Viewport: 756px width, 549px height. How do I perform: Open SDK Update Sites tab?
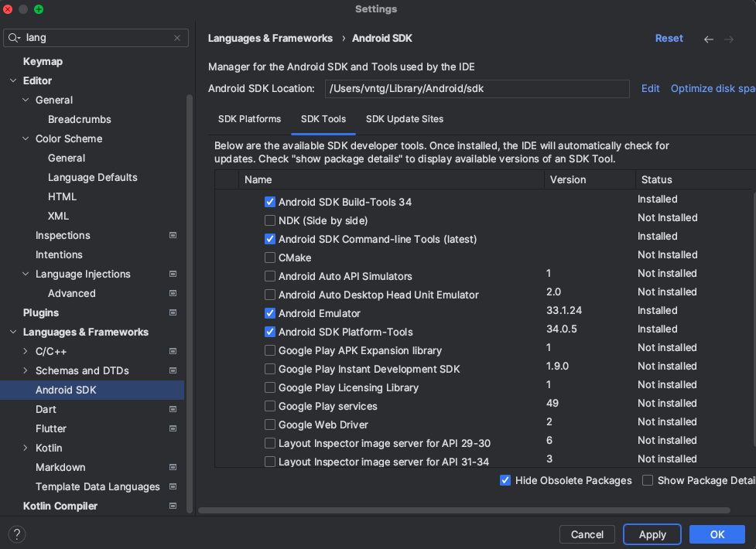(x=405, y=119)
